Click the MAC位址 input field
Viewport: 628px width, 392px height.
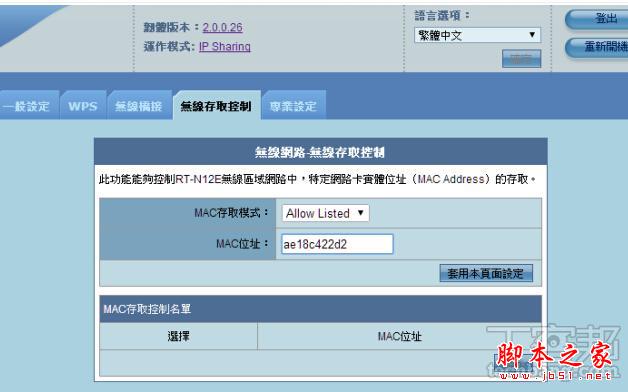coord(337,244)
